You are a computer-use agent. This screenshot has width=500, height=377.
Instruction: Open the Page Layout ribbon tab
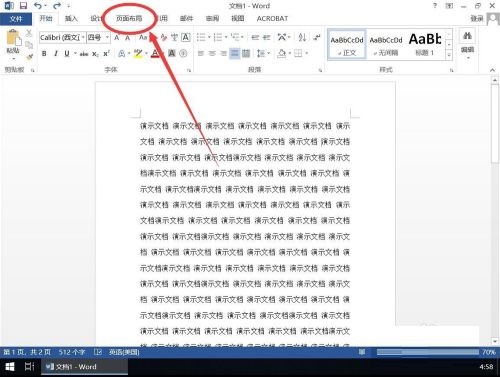click(129, 18)
